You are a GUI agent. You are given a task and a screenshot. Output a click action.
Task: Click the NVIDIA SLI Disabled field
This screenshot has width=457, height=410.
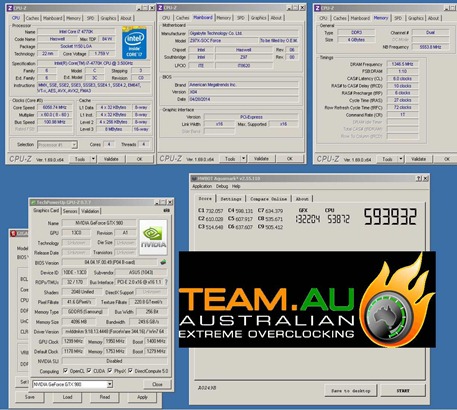click(x=114, y=361)
